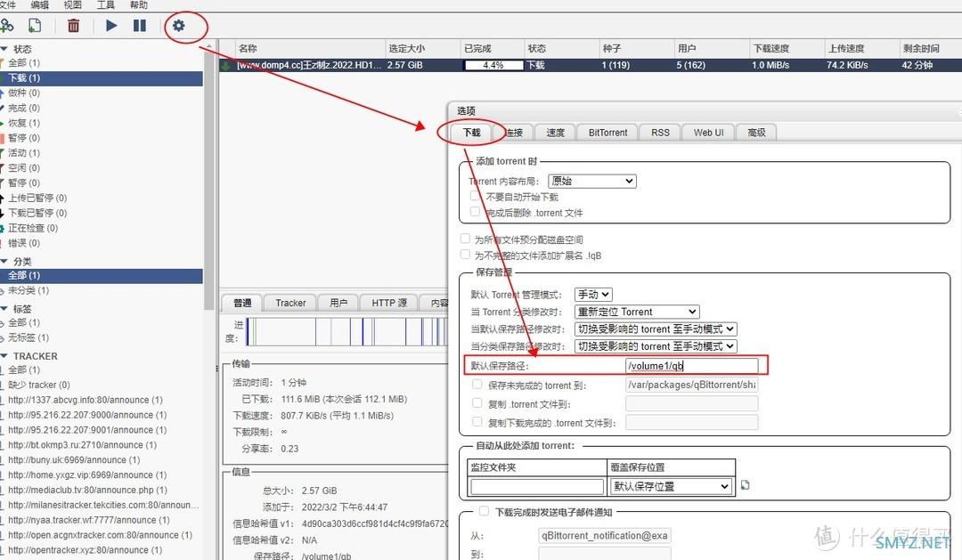Open the 编辑 menu

[40, 5]
